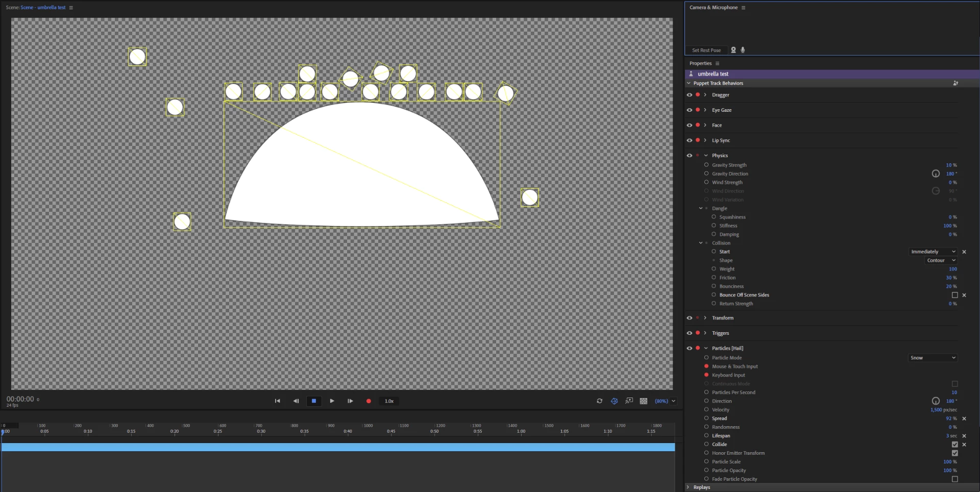This screenshot has width=980, height=492.
Task: Click the blue umbrella test timeline track
Action: [338, 447]
